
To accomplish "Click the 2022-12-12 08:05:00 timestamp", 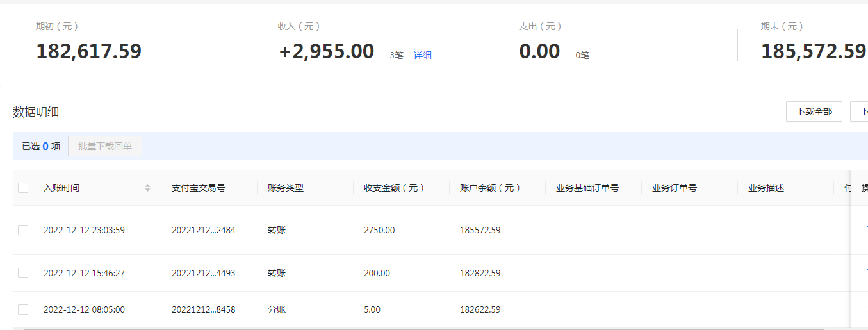I will (x=84, y=309).
